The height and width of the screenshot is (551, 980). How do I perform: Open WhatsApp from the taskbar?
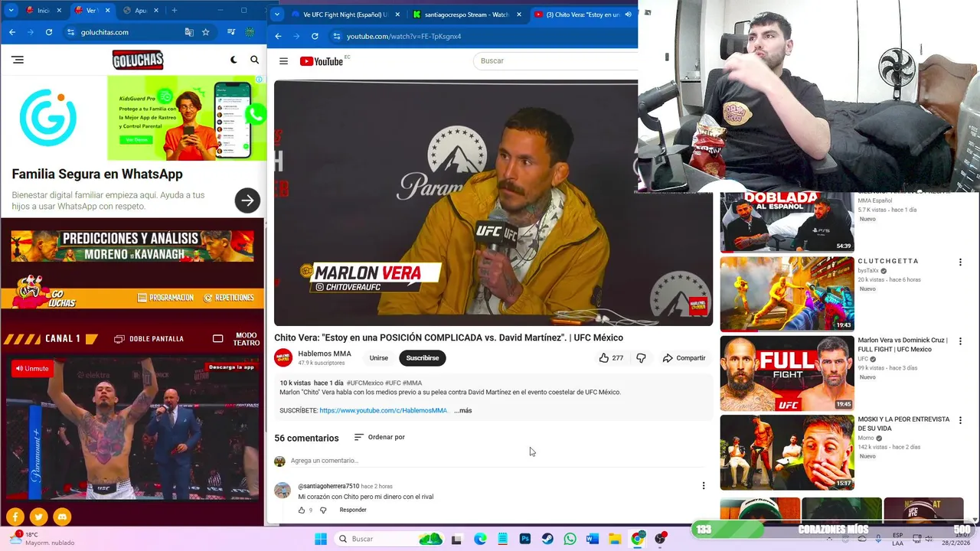(x=570, y=539)
